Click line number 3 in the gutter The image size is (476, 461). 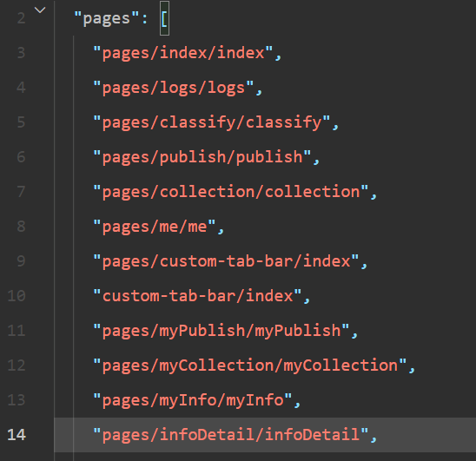(x=21, y=53)
